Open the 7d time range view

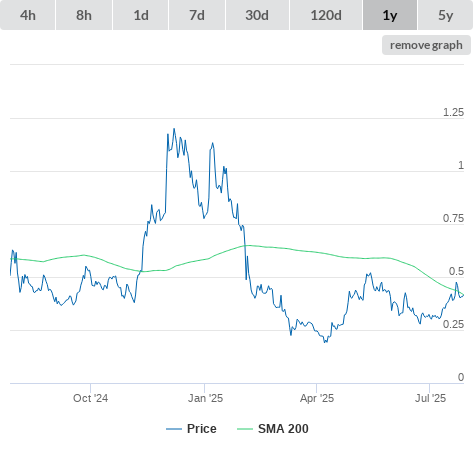[x=197, y=15]
